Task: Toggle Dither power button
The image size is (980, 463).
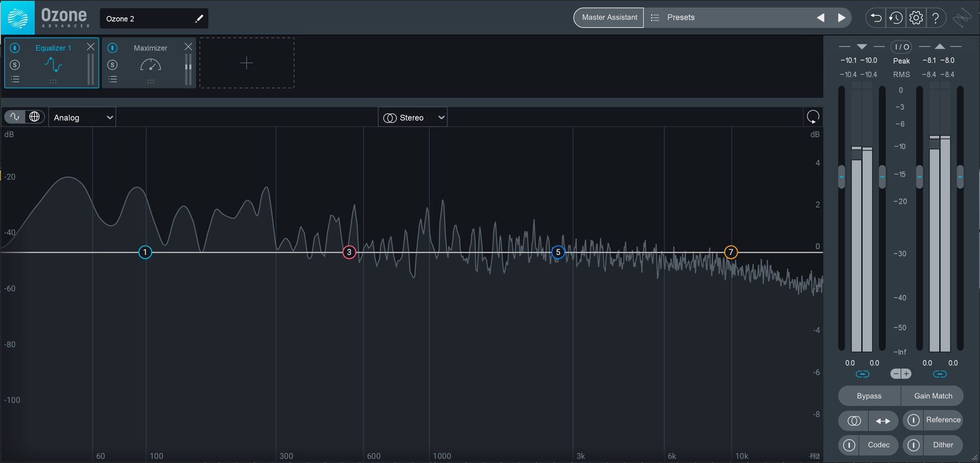Action: click(913, 445)
